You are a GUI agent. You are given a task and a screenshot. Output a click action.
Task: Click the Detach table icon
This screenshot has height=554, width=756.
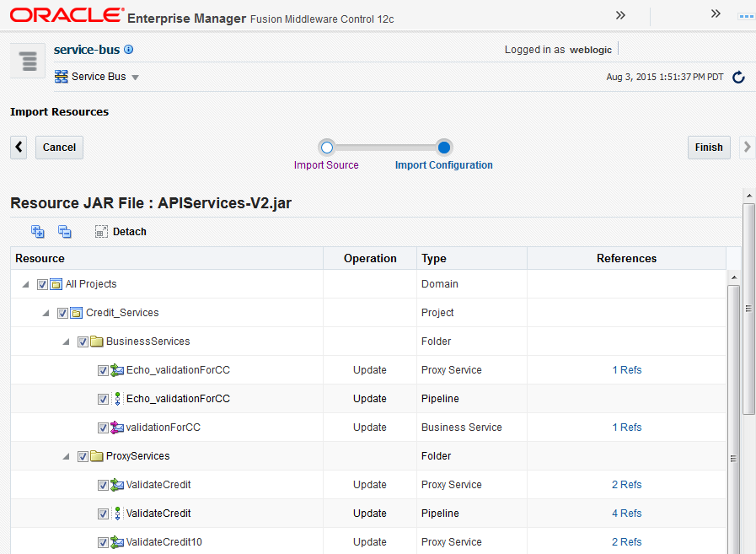click(x=101, y=232)
